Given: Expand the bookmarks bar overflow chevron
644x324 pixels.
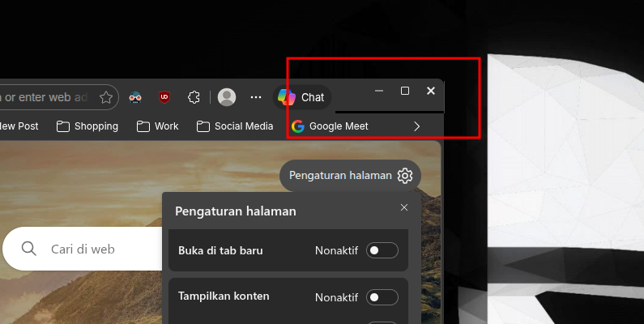Looking at the screenshot, I should coord(417,126).
